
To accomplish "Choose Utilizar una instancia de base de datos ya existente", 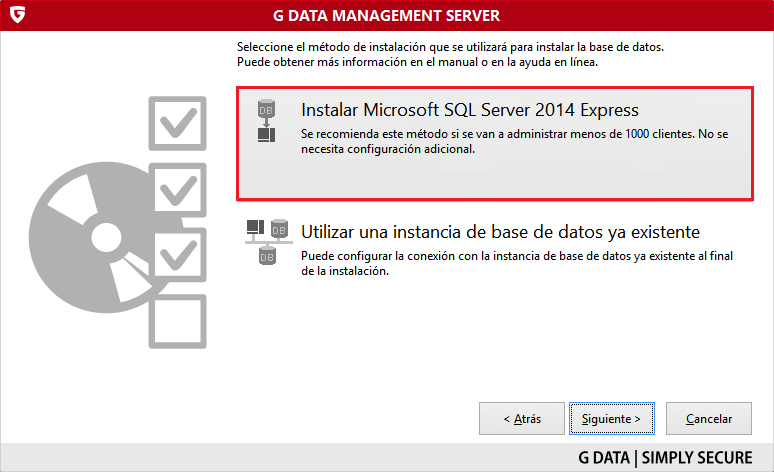I will pos(499,232).
